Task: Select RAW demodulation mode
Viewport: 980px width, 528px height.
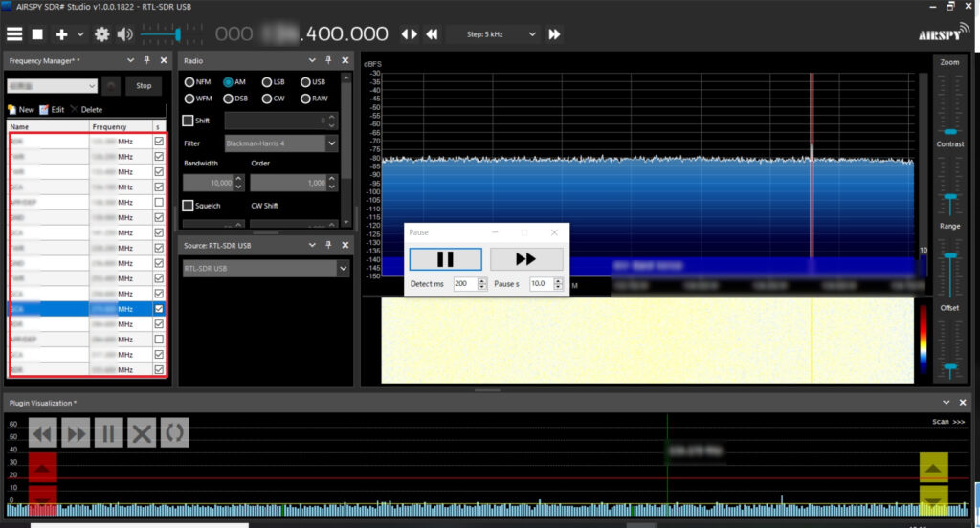Action: [x=314, y=99]
